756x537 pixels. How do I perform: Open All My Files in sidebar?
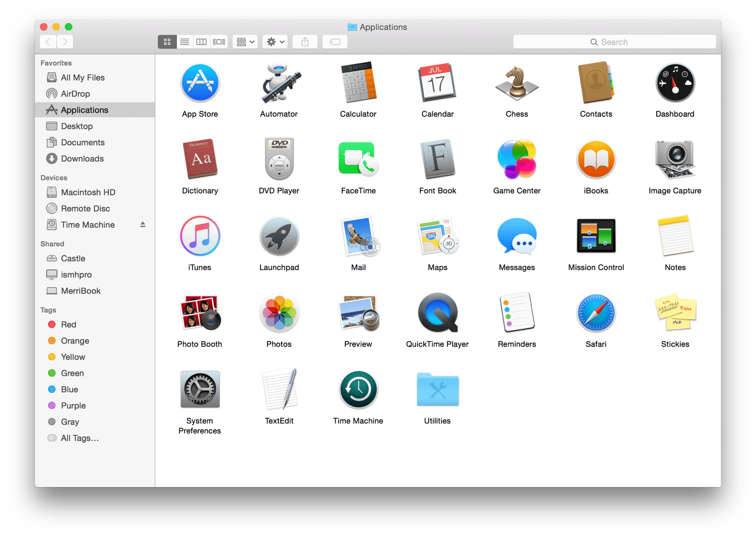coord(95,78)
